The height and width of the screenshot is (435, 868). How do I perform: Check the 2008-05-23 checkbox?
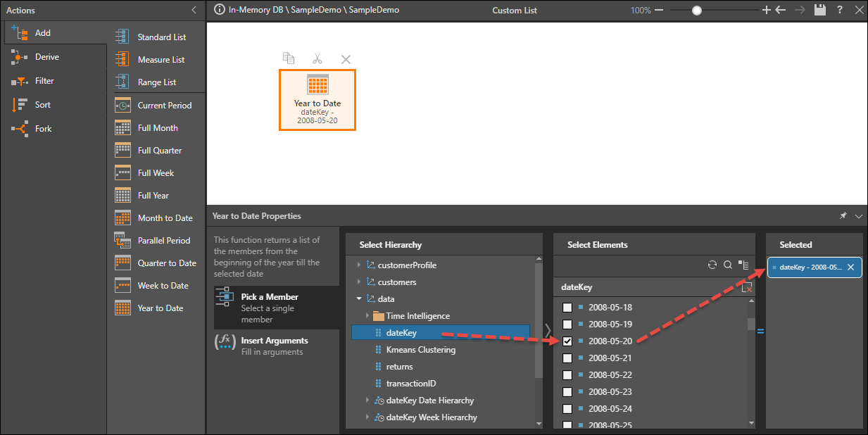coord(567,392)
